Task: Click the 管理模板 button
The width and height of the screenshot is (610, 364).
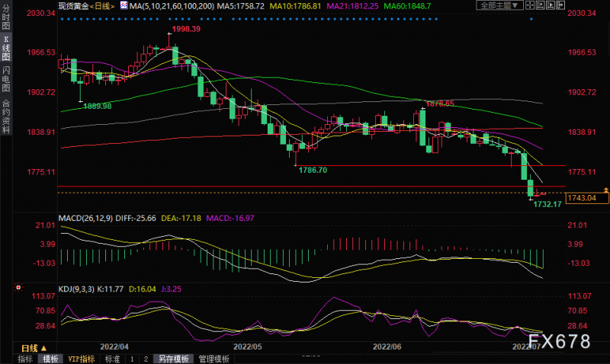Action: click(213, 358)
